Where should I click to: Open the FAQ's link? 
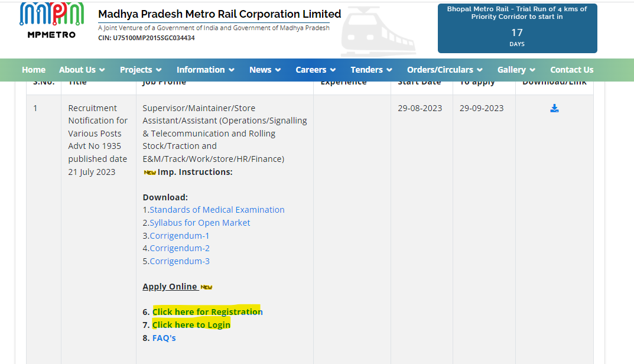point(164,338)
